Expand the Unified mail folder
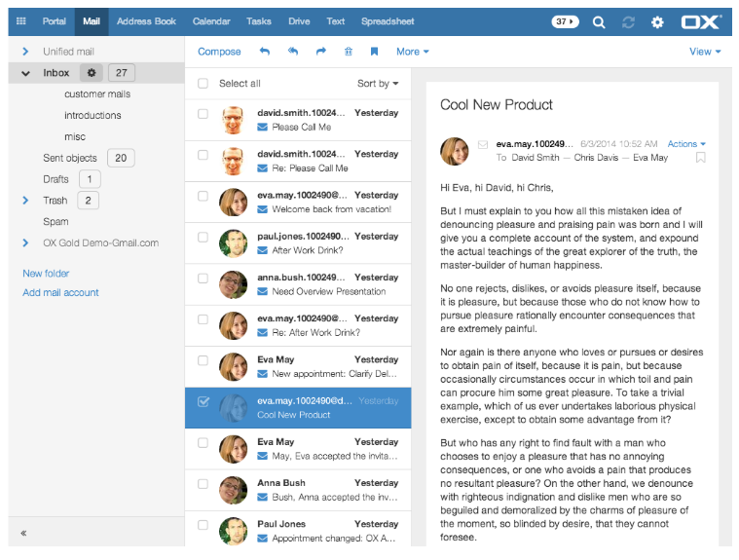 click(25, 52)
